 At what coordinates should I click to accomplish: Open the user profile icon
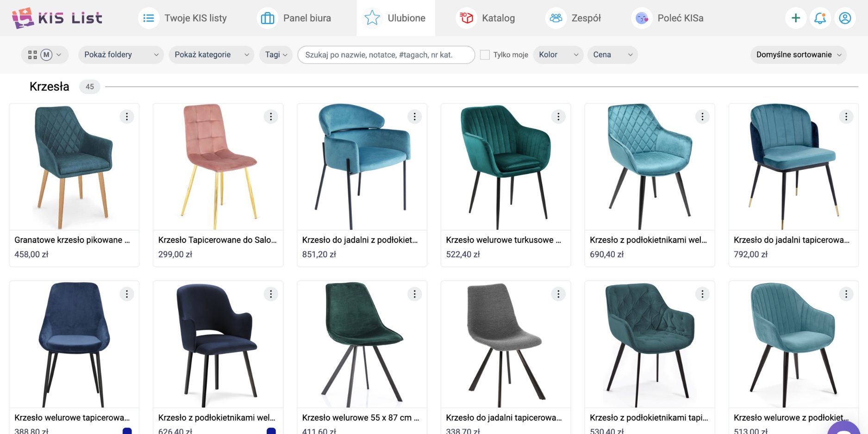click(845, 18)
